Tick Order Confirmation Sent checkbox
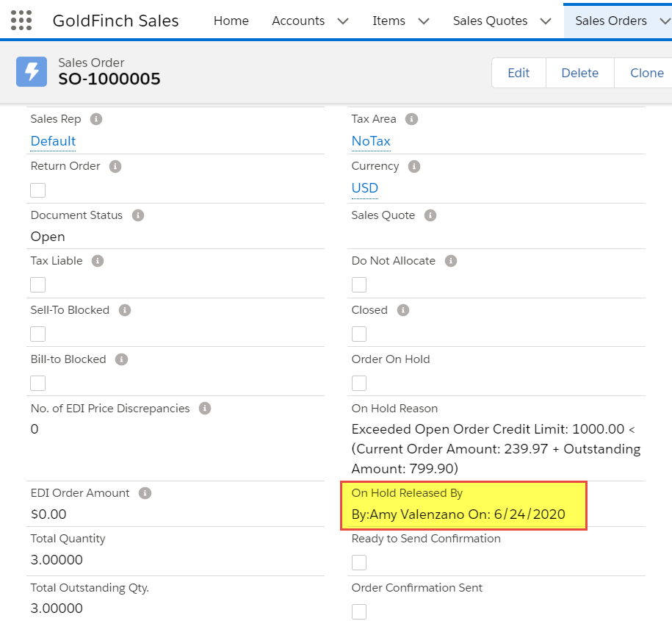This screenshot has height=621, width=672. pyautogui.click(x=359, y=611)
